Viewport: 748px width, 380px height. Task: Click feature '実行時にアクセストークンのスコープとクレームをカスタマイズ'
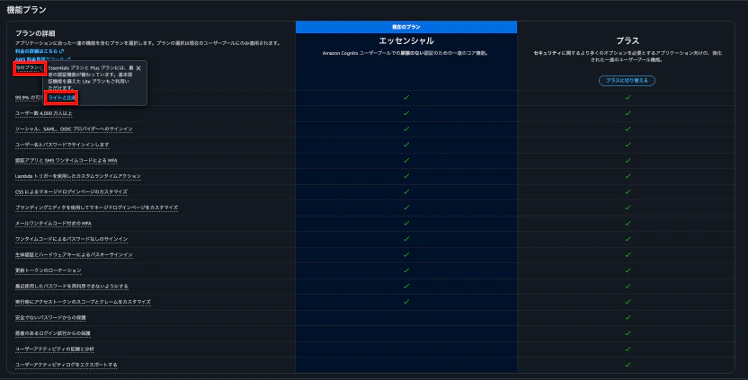(x=83, y=302)
